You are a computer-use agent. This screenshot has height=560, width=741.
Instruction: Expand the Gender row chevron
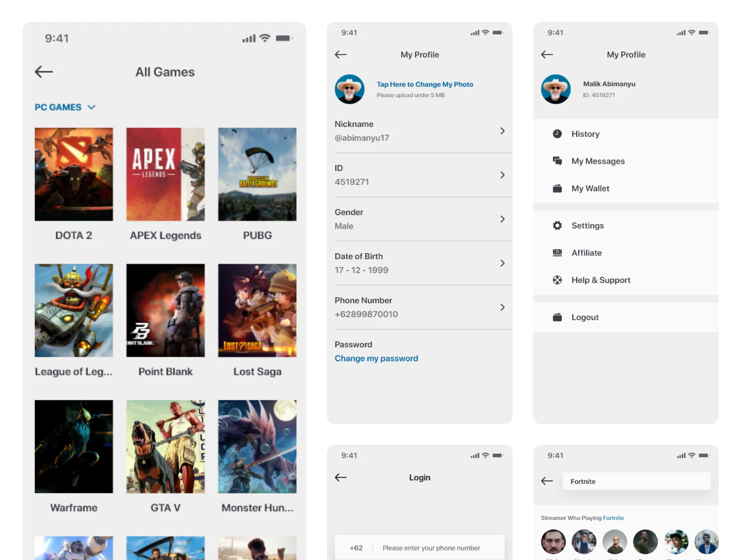click(502, 219)
